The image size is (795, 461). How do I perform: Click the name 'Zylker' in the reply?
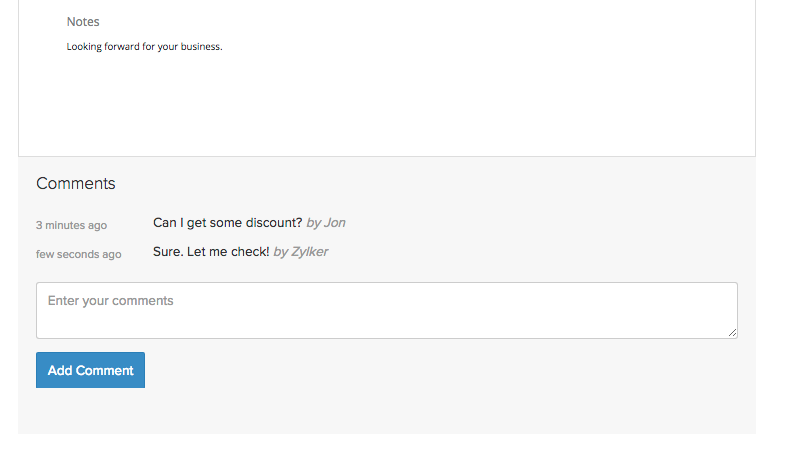[309, 252]
